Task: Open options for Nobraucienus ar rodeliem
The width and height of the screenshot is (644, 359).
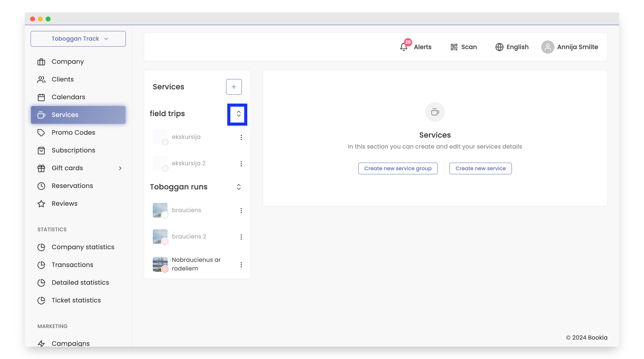Action: [x=241, y=264]
